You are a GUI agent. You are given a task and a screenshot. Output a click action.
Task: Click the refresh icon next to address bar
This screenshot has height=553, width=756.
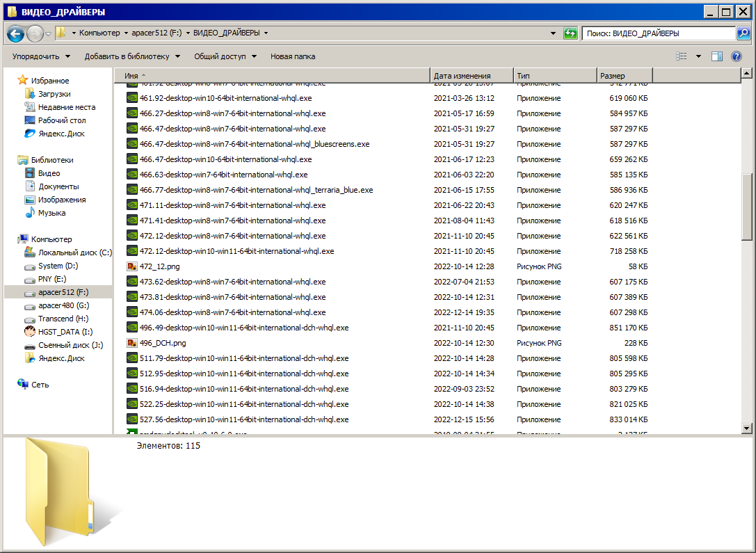click(570, 33)
